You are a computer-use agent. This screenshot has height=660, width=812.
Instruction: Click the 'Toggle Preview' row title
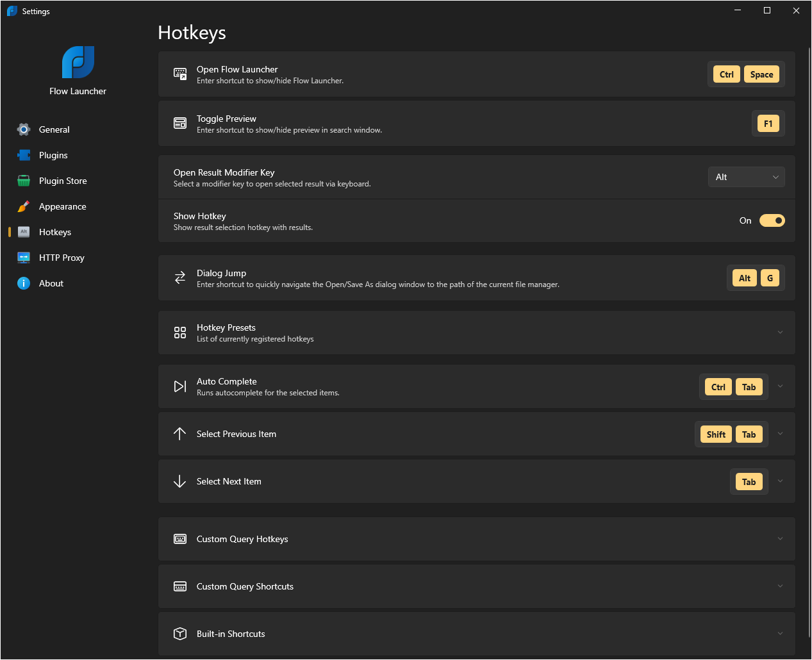(x=226, y=119)
